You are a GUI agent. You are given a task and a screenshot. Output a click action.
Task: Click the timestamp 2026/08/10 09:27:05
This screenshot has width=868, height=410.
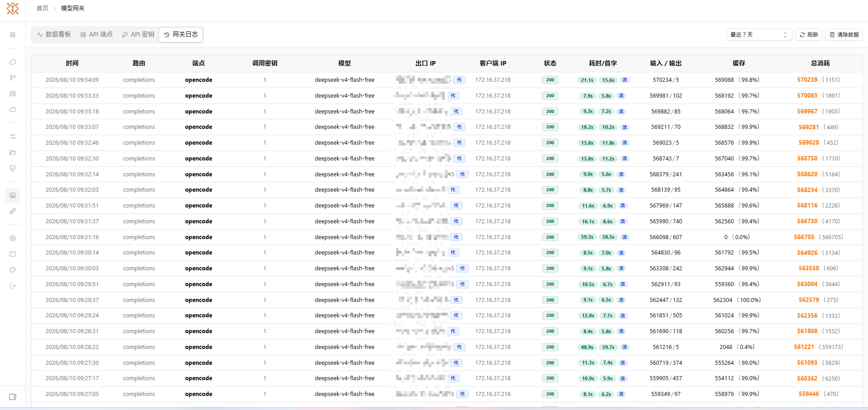[72, 394]
